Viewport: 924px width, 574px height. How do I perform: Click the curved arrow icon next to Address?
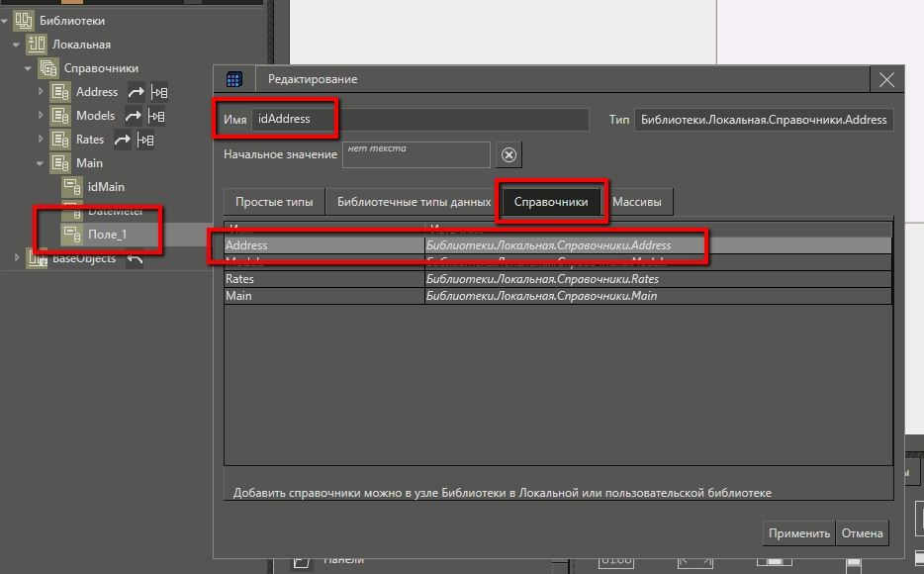pos(136,92)
